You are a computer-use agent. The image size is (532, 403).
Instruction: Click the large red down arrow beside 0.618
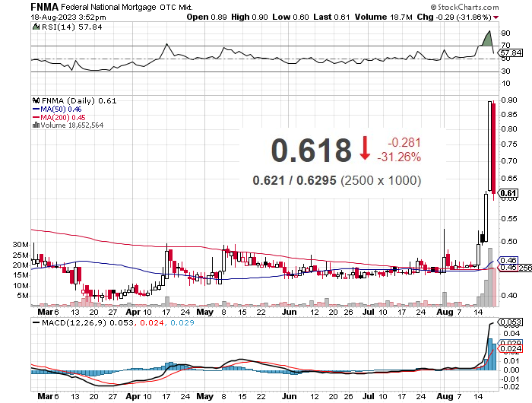pyautogui.click(x=365, y=148)
